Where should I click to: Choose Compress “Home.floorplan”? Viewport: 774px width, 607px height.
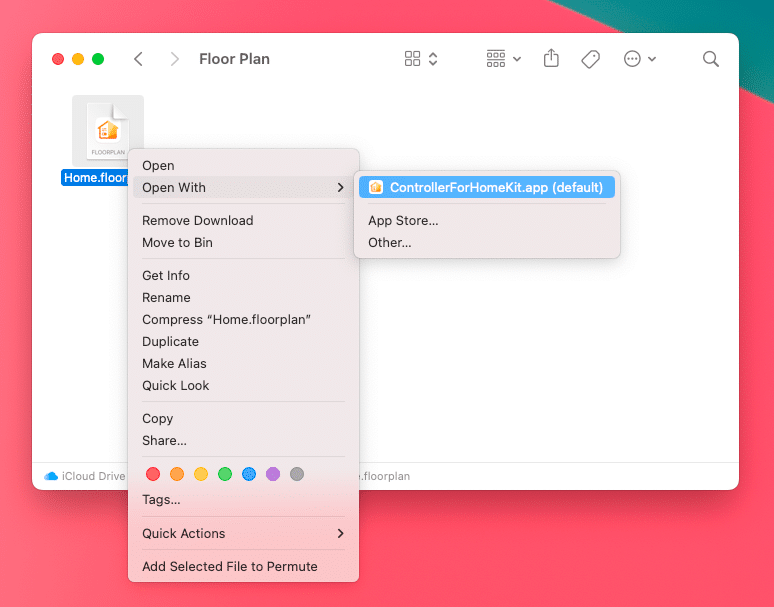coord(243,320)
